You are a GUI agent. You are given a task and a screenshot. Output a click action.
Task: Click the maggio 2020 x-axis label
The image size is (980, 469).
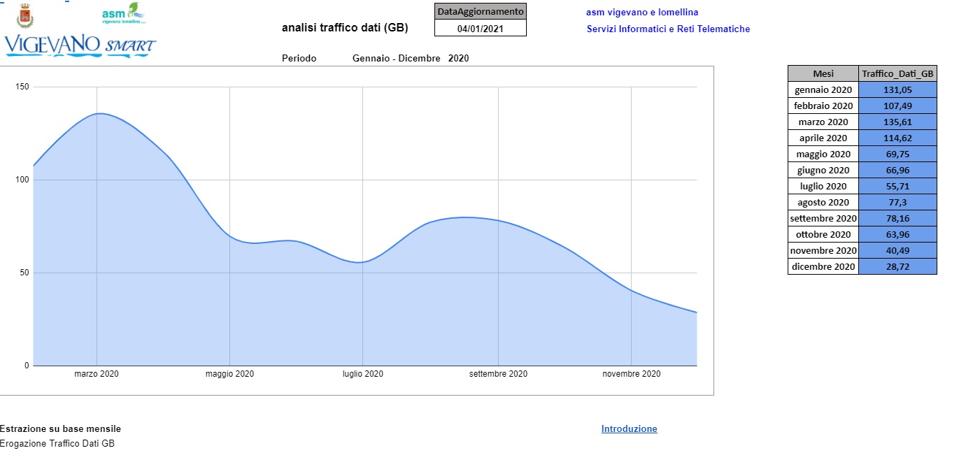229,374
